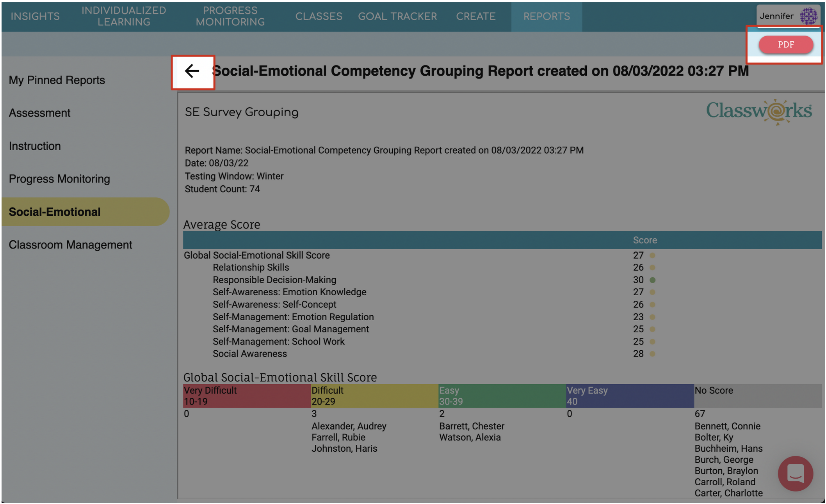
Task: Open student Barrett, Chester
Action: click(471, 426)
